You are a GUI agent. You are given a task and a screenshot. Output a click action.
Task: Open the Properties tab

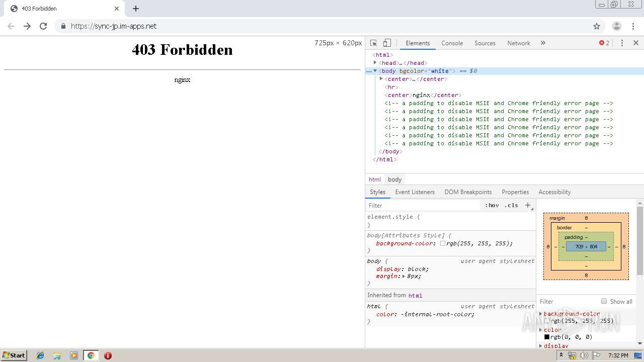click(x=515, y=192)
